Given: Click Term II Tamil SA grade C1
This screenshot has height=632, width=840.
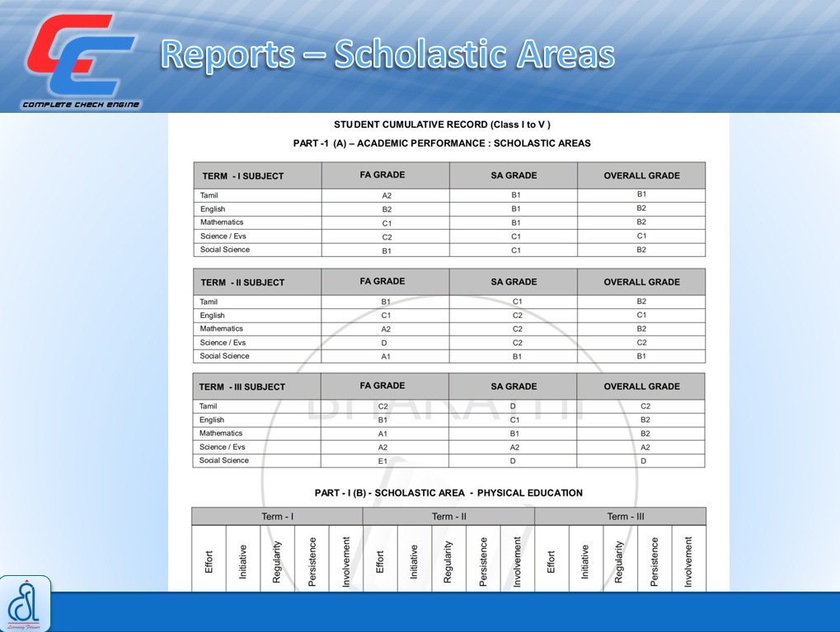Looking at the screenshot, I should click(x=517, y=302).
